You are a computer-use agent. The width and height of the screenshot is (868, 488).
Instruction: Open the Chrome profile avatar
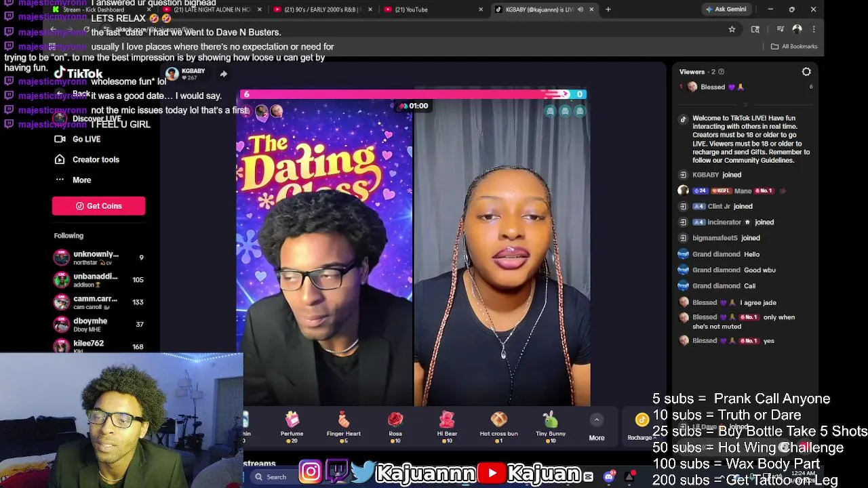click(x=797, y=29)
